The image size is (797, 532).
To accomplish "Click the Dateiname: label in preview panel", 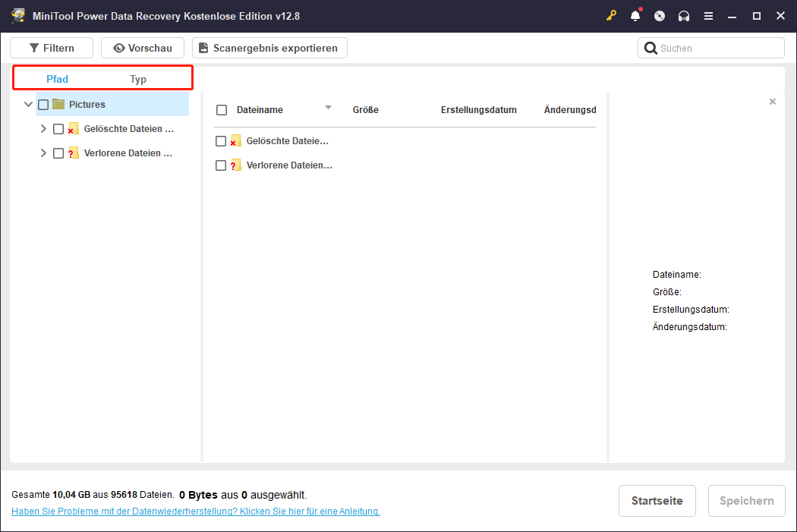I will pos(676,275).
